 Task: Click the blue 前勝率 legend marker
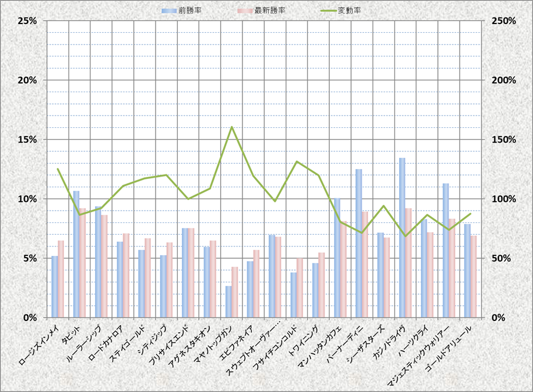click(171, 11)
